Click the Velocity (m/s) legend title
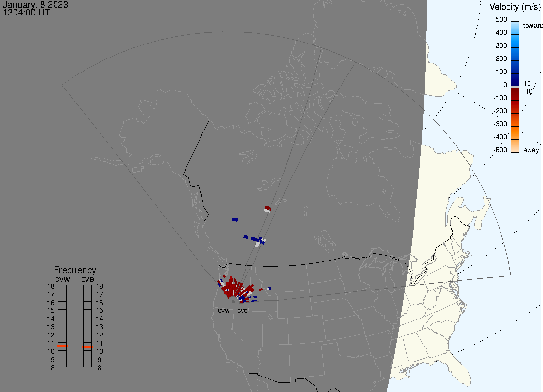Image resolution: width=543 pixels, height=392 pixels. [x=515, y=7]
